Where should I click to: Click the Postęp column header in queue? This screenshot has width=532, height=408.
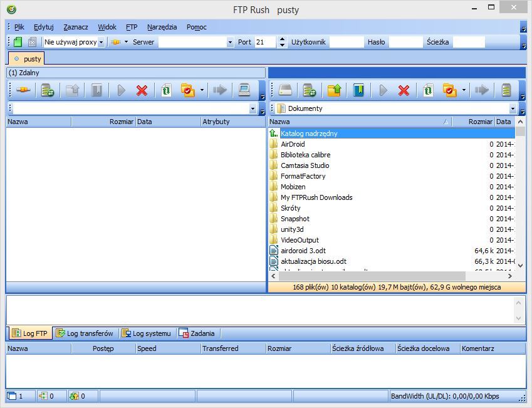(103, 348)
